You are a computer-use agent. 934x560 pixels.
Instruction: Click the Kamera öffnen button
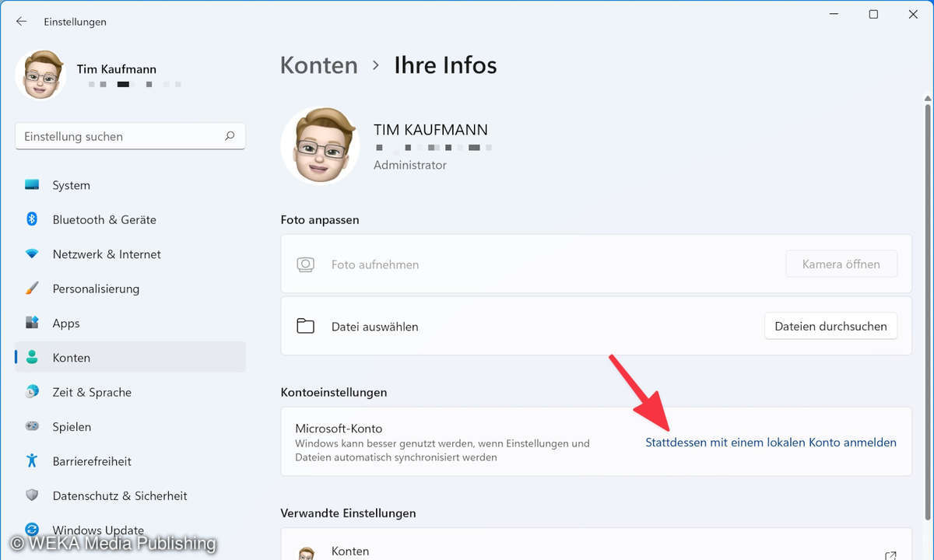pyautogui.click(x=841, y=264)
